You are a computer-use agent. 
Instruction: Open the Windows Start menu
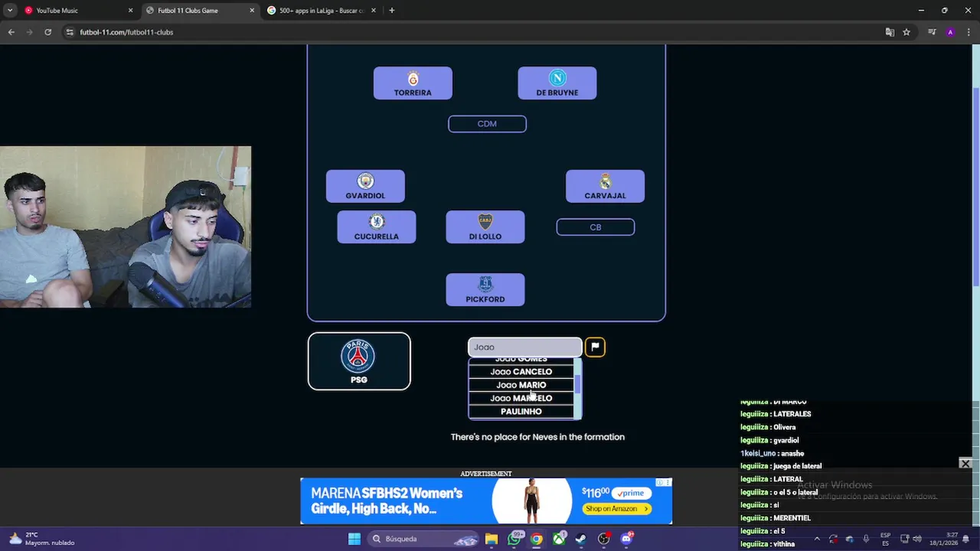coord(354,539)
